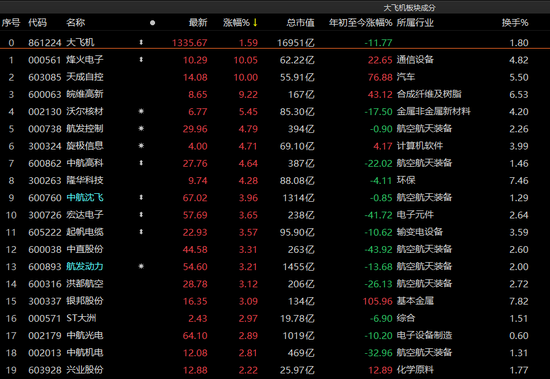Open stock ST大洲
The width and height of the screenshot is (550, 379).
(81, 318)
